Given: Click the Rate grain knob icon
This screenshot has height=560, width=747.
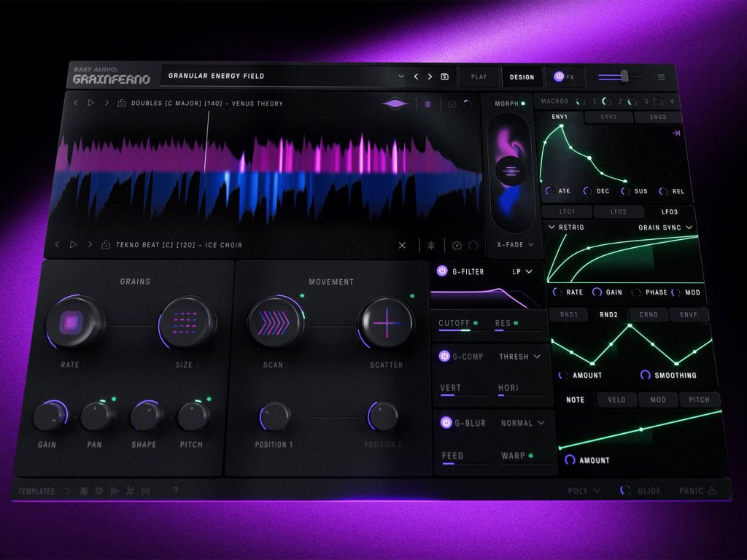Looking at the screenshot, I should click(x=72, y=322).
